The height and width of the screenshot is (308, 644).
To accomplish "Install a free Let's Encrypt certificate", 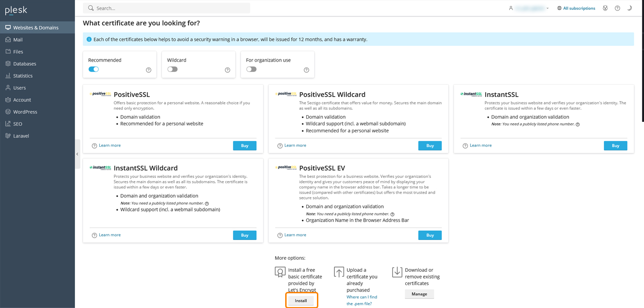I will (301, 300).
